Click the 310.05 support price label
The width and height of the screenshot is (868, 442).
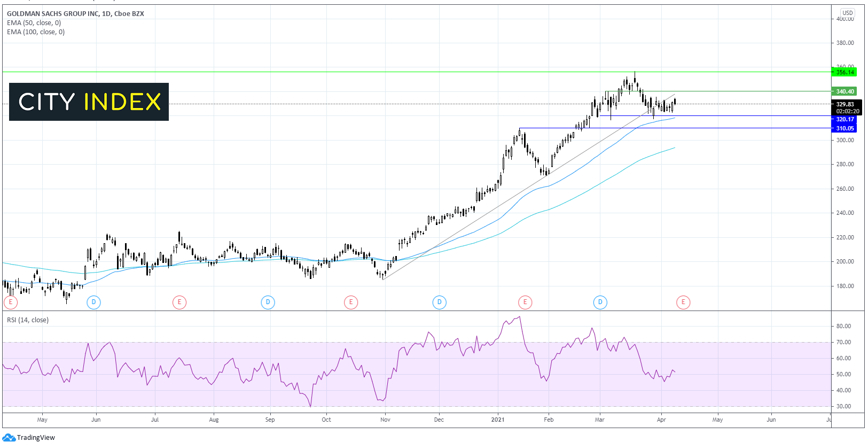coord(844,128)
